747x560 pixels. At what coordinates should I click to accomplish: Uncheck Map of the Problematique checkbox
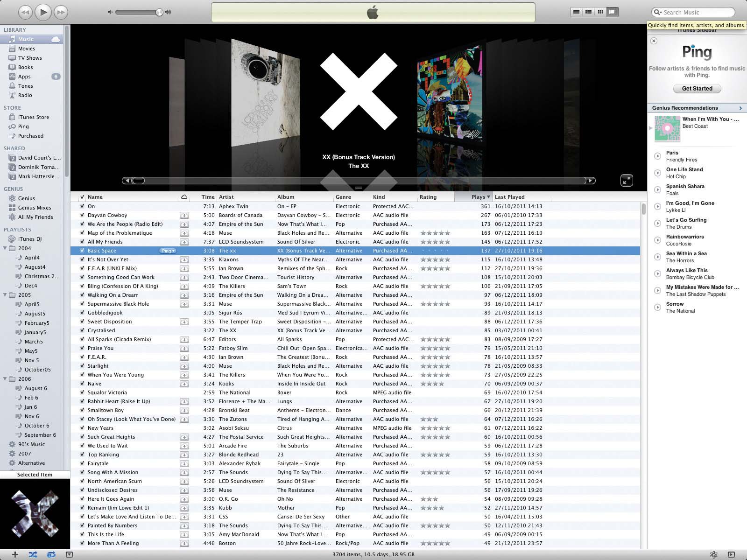[82, 233]
